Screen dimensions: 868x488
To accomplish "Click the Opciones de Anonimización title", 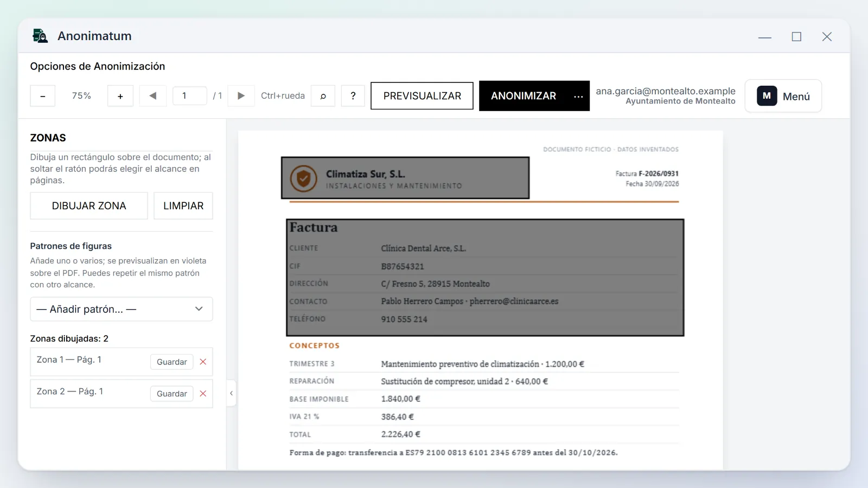I will coord(98,66).
